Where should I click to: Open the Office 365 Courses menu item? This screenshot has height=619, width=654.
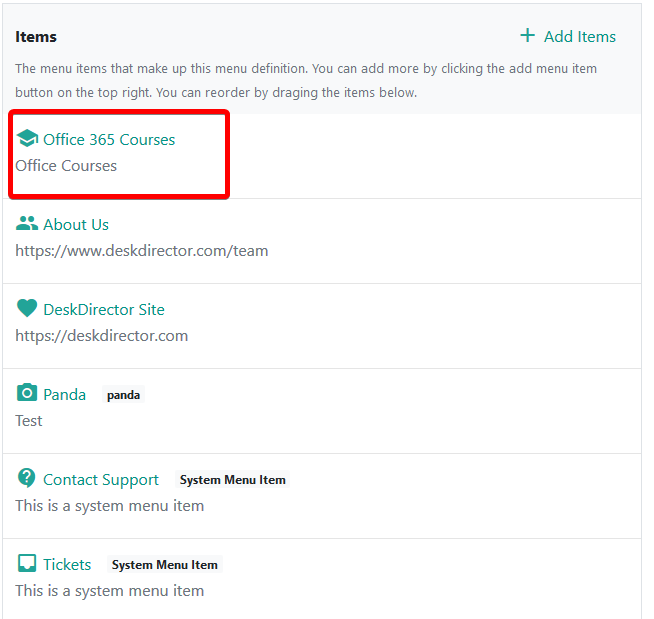pos(109,140)
